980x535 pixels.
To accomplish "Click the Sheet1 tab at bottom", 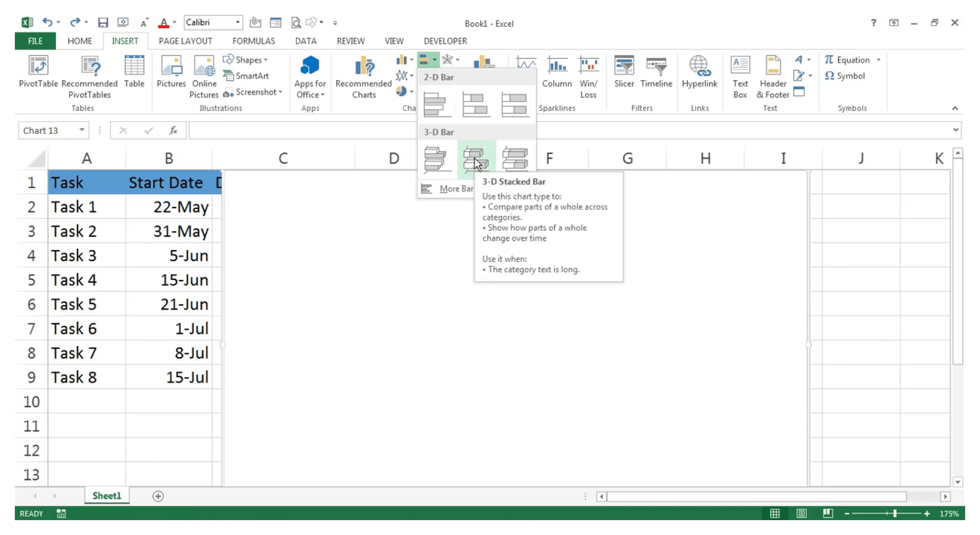I will click(106, 495).
